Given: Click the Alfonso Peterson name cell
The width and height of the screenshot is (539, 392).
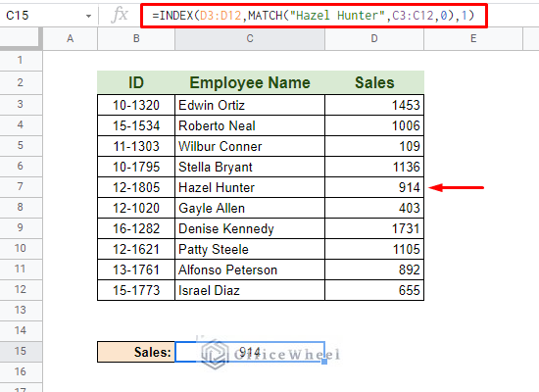Looking at the screenshot, I should [x=250, y=269].
